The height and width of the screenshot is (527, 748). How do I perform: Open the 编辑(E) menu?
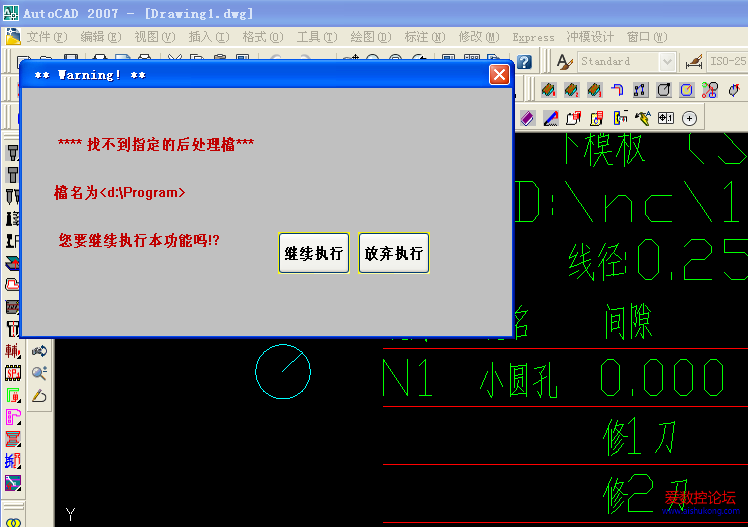pyautogui.click(x=101, y=37)
